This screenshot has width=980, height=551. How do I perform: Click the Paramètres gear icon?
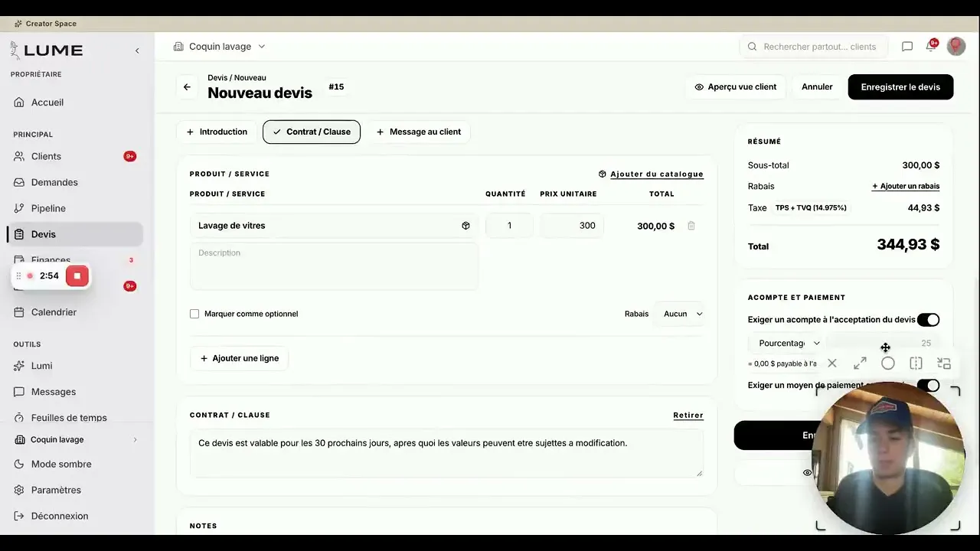[x=19, y=490]
